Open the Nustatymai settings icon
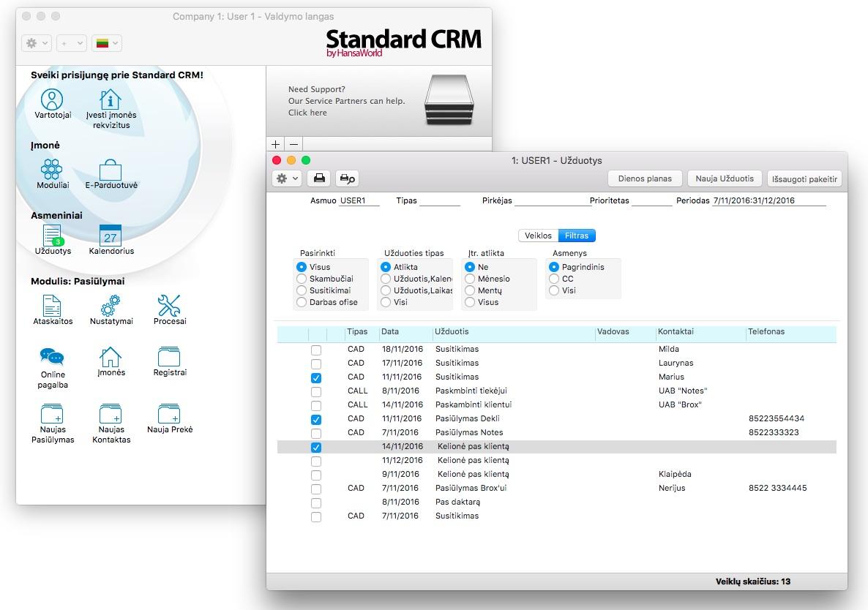This screenshot has width=868, height=610. pyautogui.click(x=111, y=305)
